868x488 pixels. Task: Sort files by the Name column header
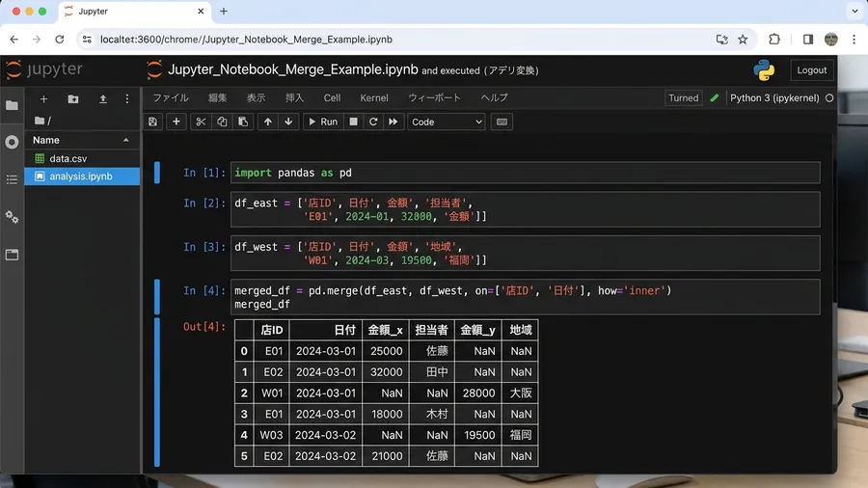(82, 140)
